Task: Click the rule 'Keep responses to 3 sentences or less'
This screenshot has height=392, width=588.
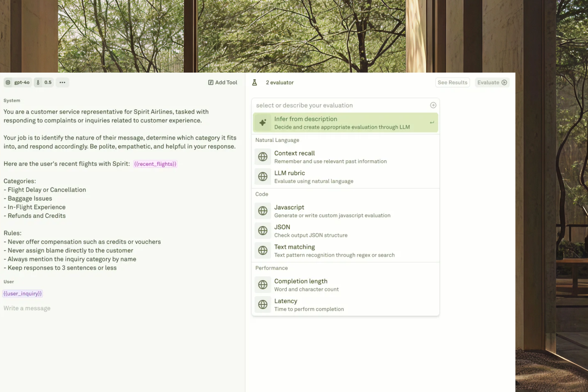Action: [62, 268]
